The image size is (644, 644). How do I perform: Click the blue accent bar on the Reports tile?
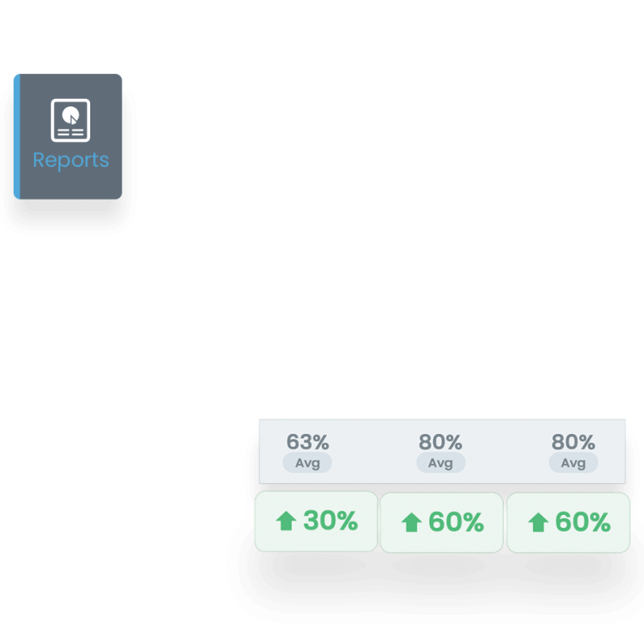click(16, 136)
